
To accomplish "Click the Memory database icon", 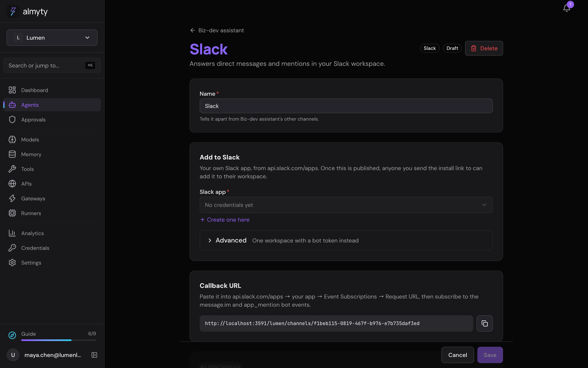I will pyautogui.click(x=12, y=154).
